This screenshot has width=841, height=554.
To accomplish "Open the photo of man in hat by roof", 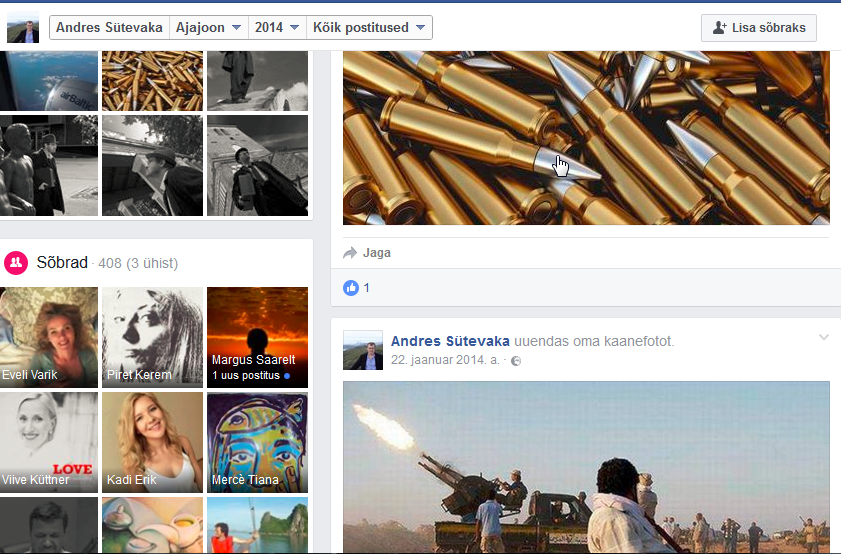I will tap(152, 165).
